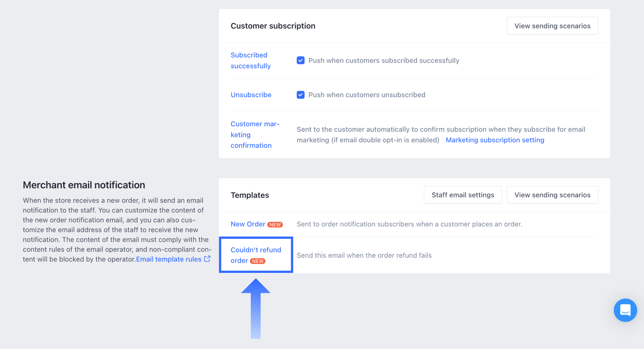Go to Marketing subscription setting
The height and width of the screenshot is (349, 644).
click(x=495, y=140)
